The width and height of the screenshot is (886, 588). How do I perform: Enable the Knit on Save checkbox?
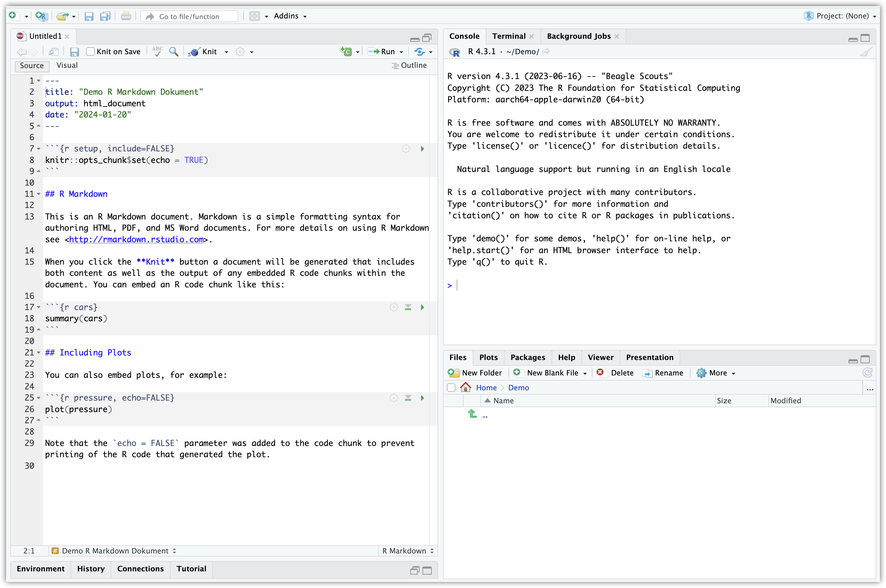(90, 52)
